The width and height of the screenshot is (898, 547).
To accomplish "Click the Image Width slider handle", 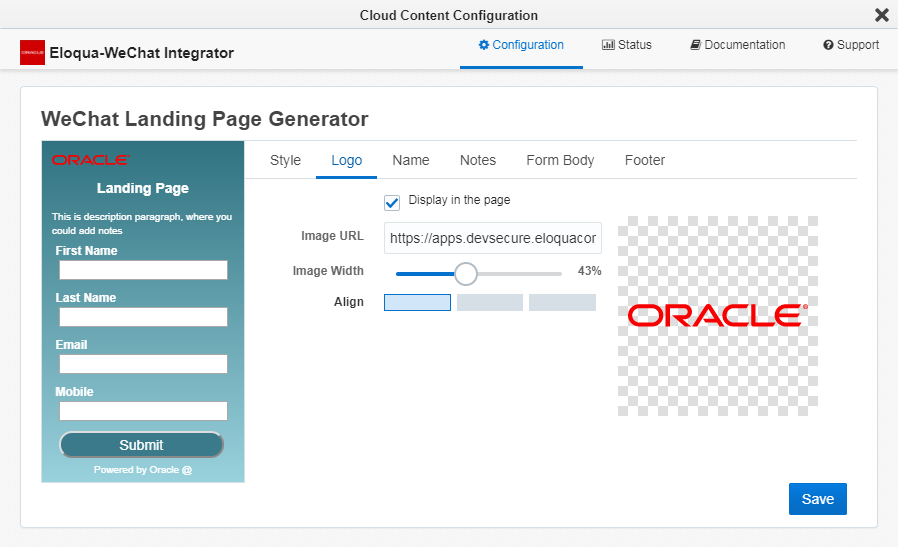I will coord(466,274).
